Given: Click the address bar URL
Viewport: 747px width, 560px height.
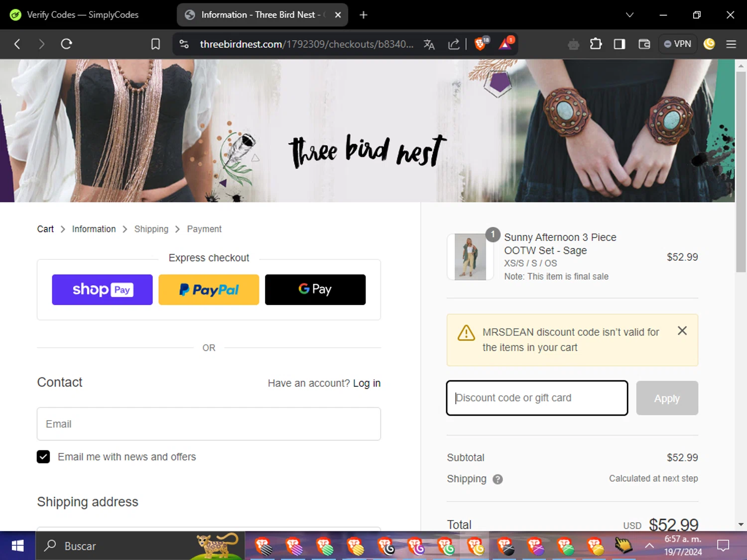Looking at the screenshot, I should (306, 44).
